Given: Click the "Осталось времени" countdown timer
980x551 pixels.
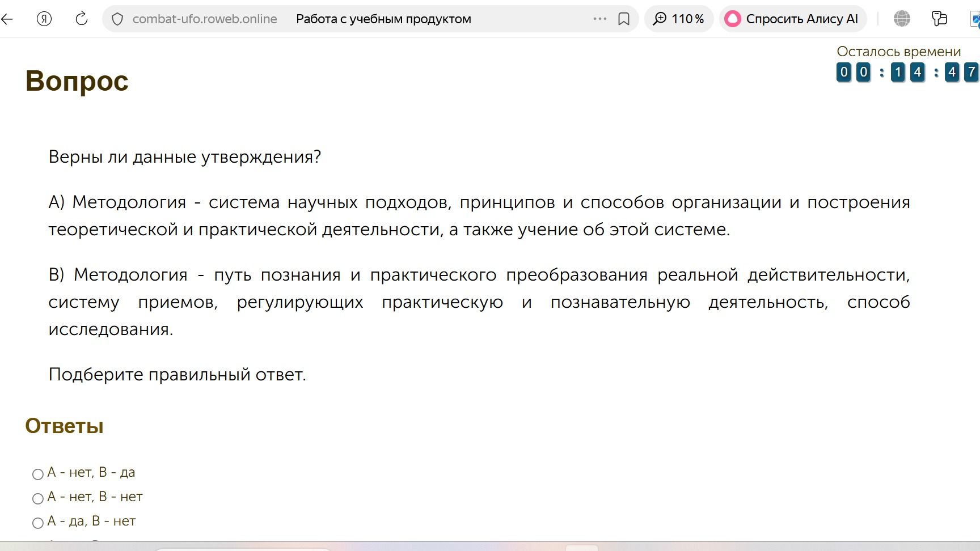Looking at the screenshot, I should tap(906, 72).
